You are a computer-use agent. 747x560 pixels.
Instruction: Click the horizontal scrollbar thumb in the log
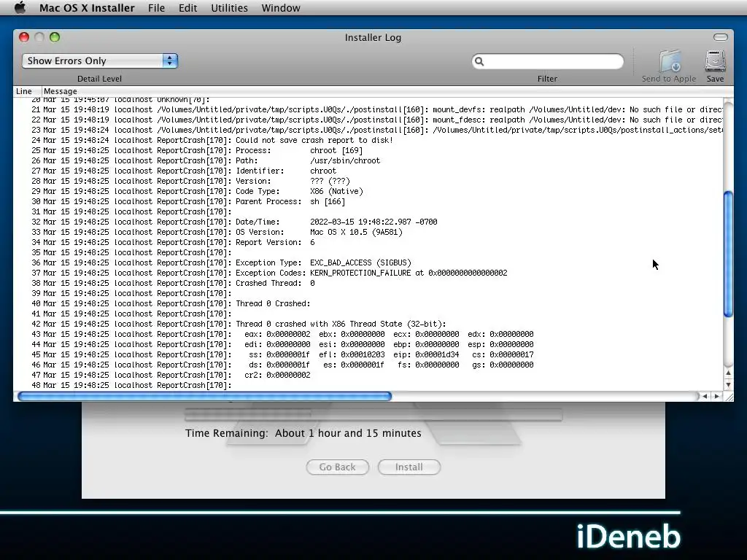204,396
